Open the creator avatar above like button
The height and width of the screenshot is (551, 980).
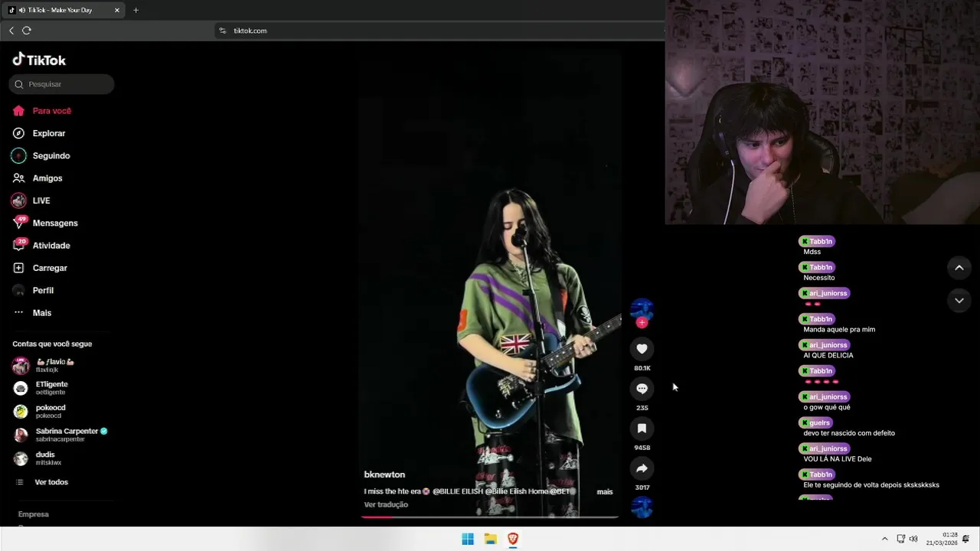click(642, 309)
